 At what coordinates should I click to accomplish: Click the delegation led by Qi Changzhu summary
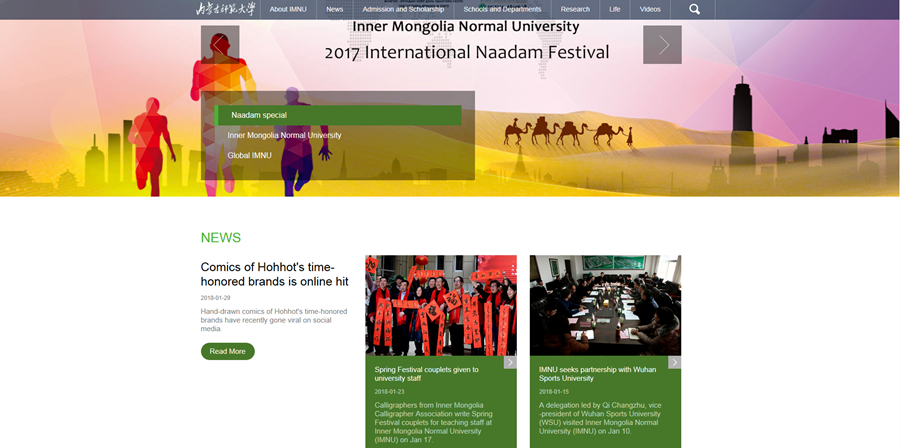[x=600, y=418]
